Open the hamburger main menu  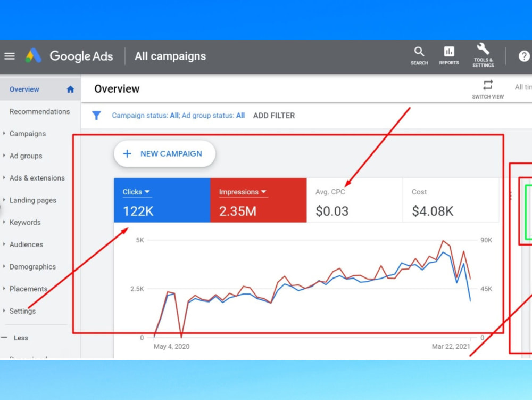coord(10,56)
